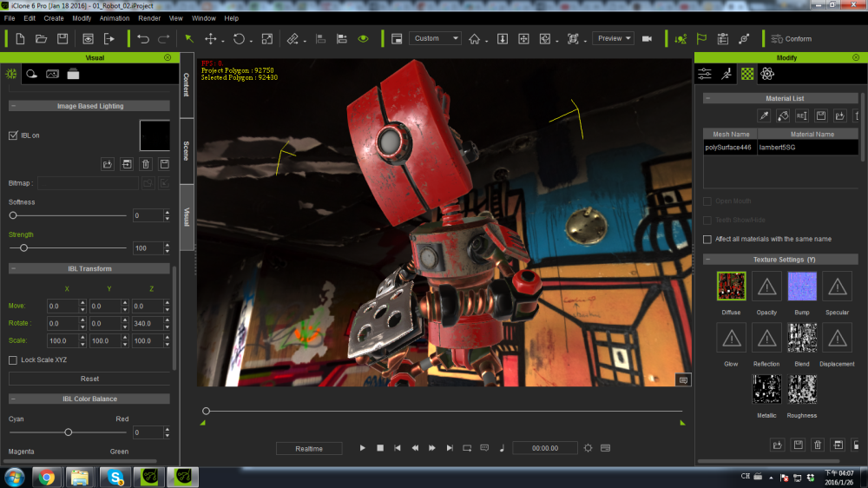This screenshot has height=488, width=868.
Task: Uncheck the IBL on checkbox
Action: [13, 135]
